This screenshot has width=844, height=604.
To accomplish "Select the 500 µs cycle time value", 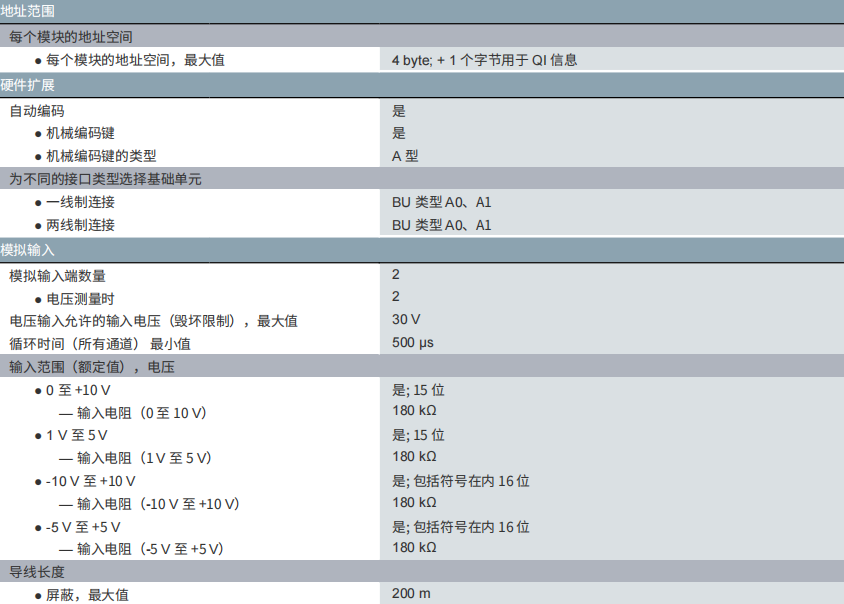I will pyautogui.click(x=413, y=343).
